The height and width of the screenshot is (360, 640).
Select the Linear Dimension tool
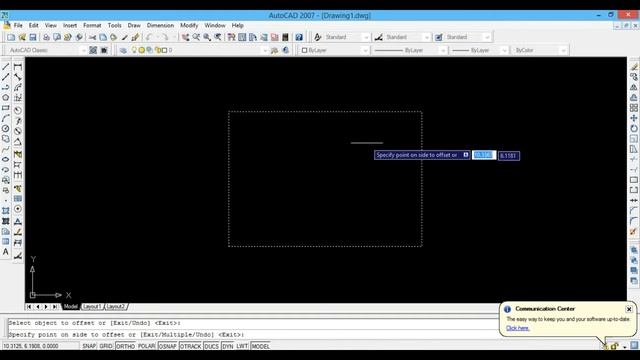tap(18, 67)
